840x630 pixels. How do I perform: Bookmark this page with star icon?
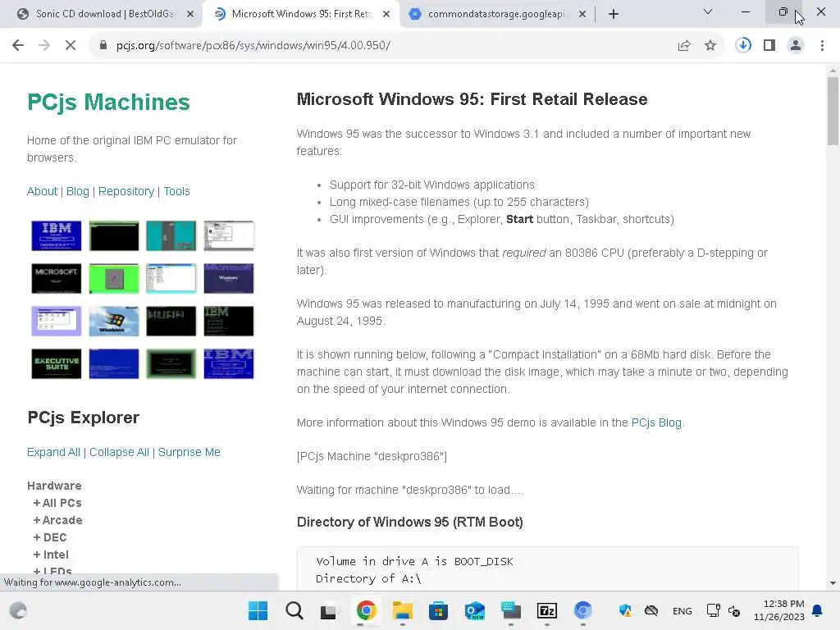710,46
